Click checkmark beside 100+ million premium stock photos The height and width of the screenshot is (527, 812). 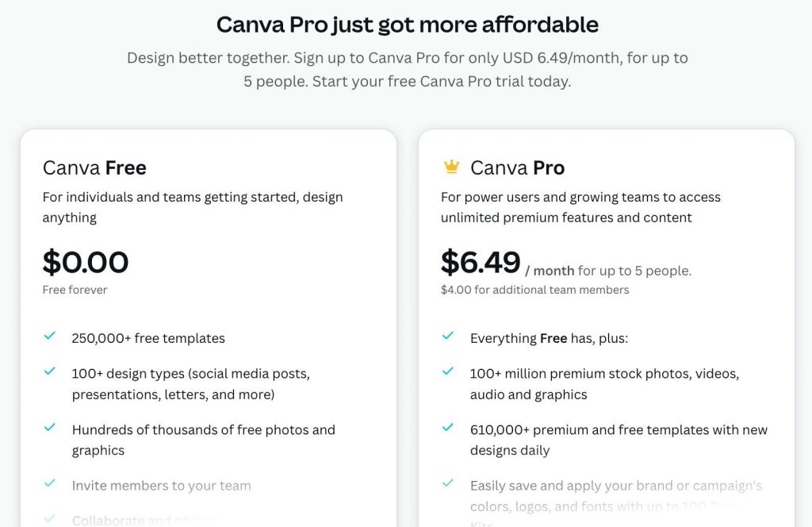click(448, 371)
